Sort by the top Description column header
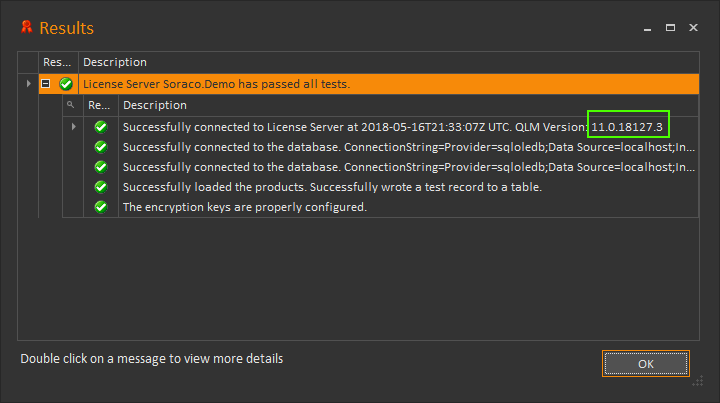This screenshot has height=403, width=720. click(x=388, y=62)
